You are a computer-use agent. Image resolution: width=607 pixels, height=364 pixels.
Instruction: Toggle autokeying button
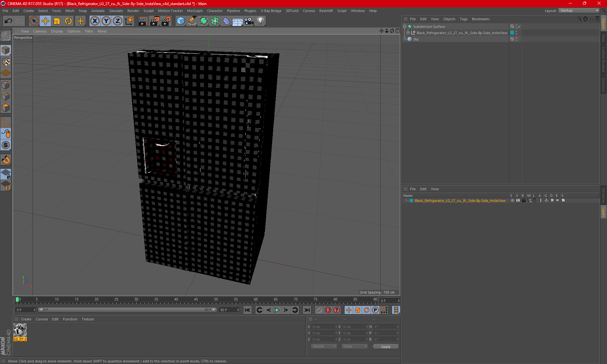[328, 310]
